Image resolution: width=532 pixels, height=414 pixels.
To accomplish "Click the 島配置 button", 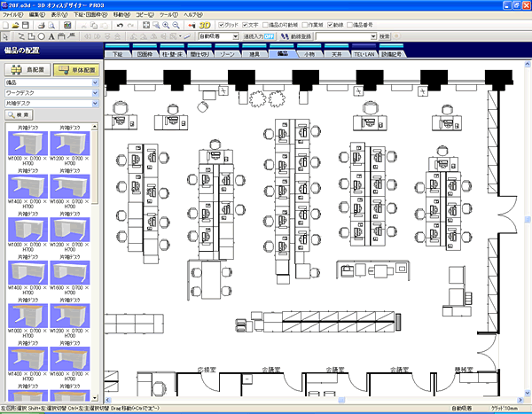I will click(x=26, y=67).
